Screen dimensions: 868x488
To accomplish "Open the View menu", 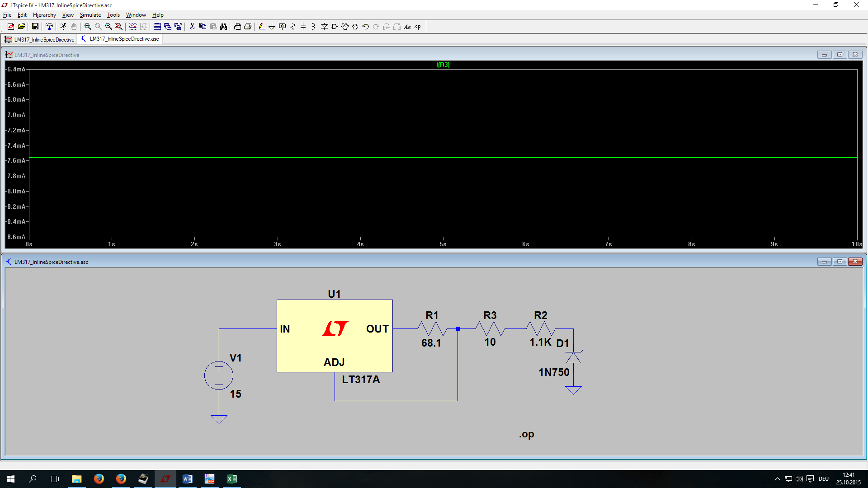I will click(68, 15).
